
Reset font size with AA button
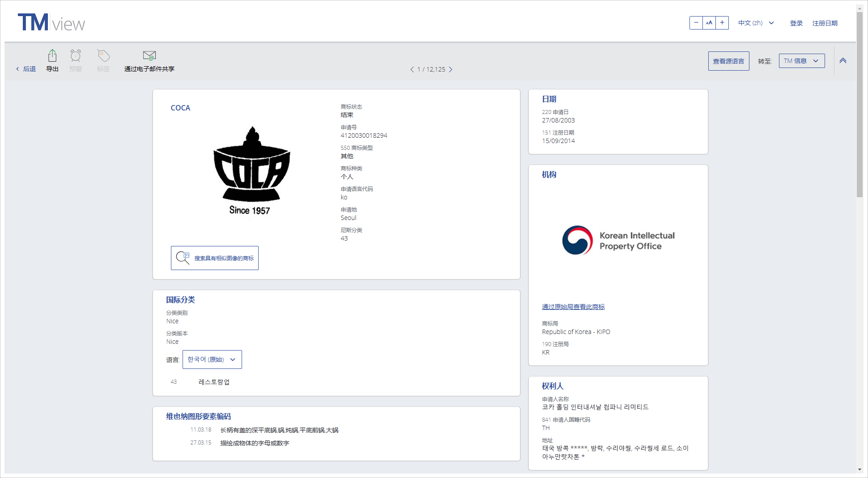pos(709,23)
